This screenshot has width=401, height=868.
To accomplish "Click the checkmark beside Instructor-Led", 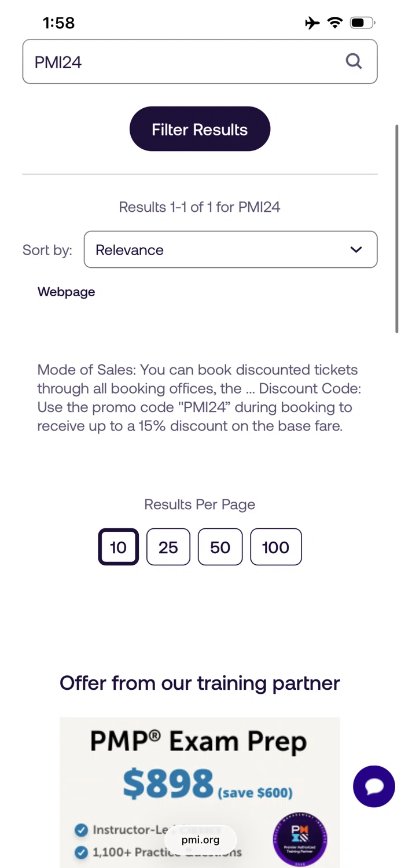I will pyautogui.click(x=82, y=830).
